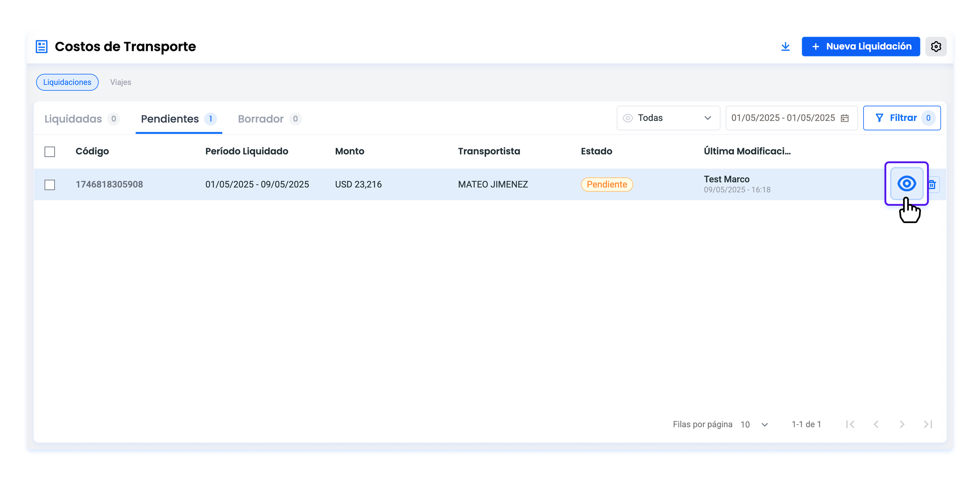
Task: Select the header select-all checkbox
Action: pyautogui.click(x=50, y=151)
